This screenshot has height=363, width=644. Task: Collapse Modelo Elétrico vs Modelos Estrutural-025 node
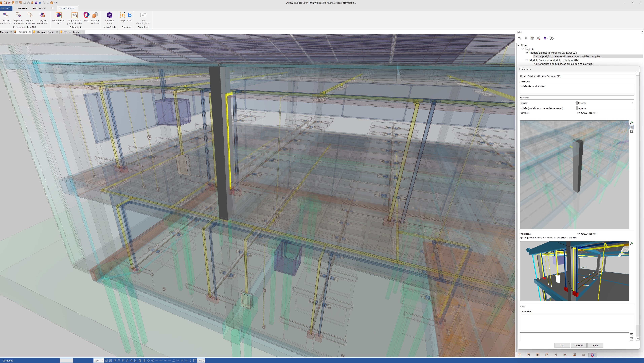coord(527,53)
